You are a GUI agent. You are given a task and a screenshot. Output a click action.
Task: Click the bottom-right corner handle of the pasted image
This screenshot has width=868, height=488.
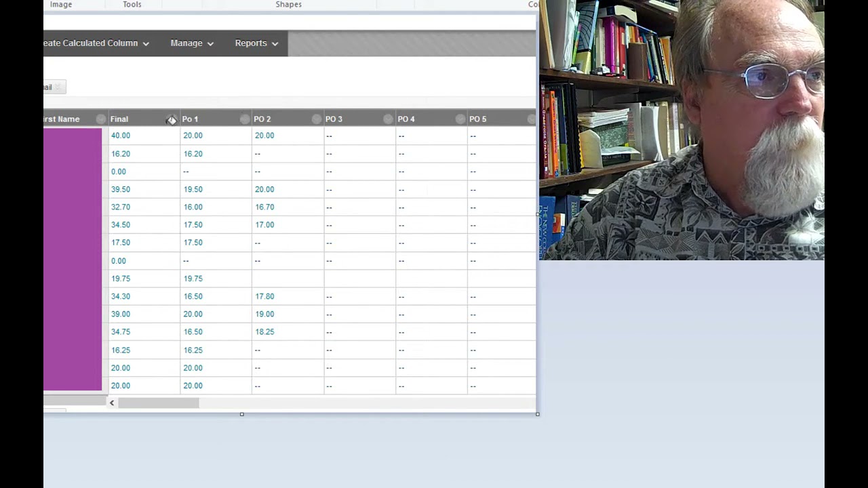point(538,414)
